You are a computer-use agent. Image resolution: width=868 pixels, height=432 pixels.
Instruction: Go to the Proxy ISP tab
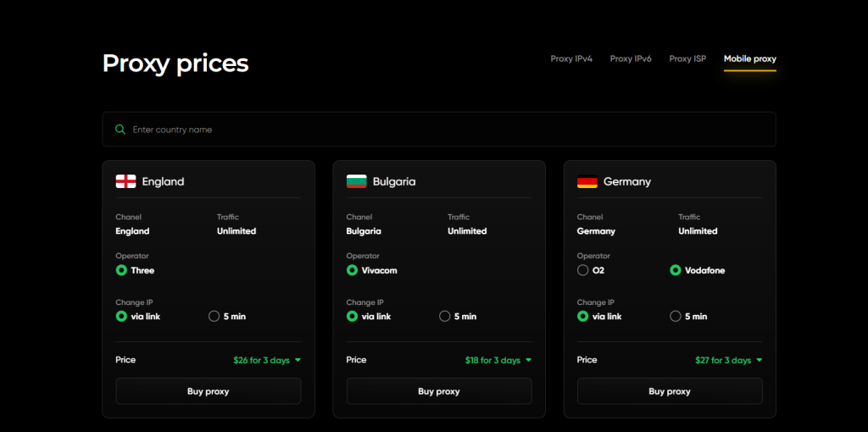coord(687,59)
